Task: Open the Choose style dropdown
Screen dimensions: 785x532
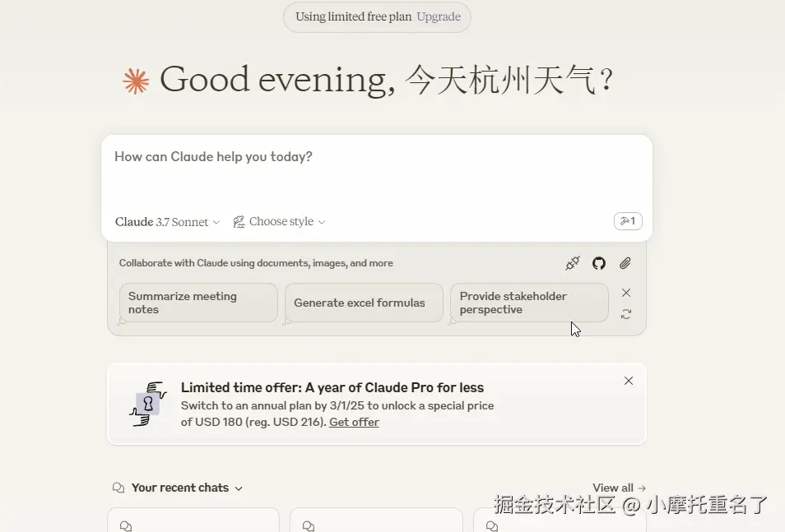Action: point(279,222)
